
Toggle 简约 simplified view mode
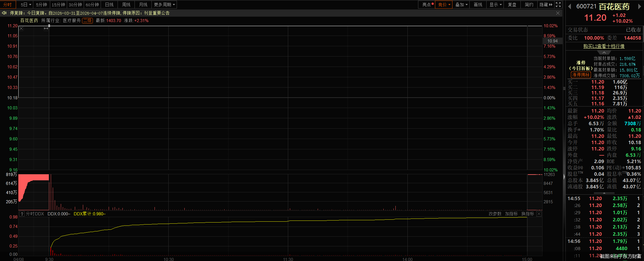point(529,5)
